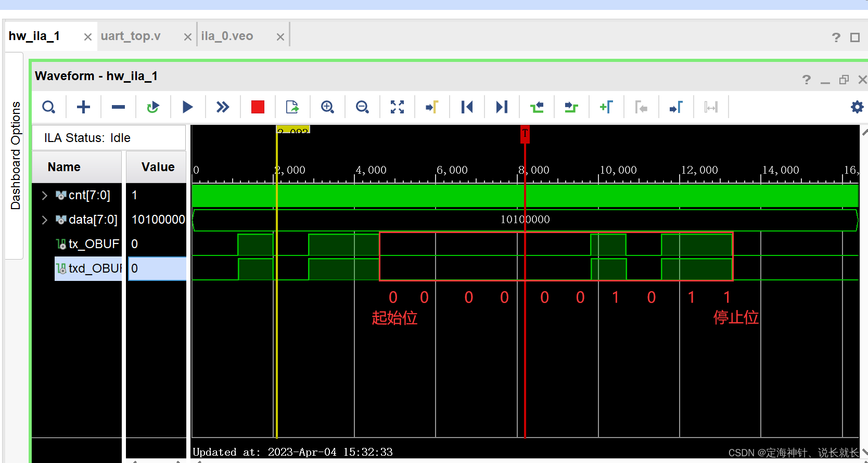Click data value 10100000 cell

158,220
